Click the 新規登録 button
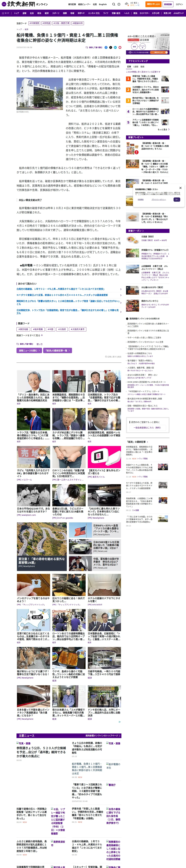Image resolution: width=186 pixels, height=868 pixels. click(x=168, y=4)
